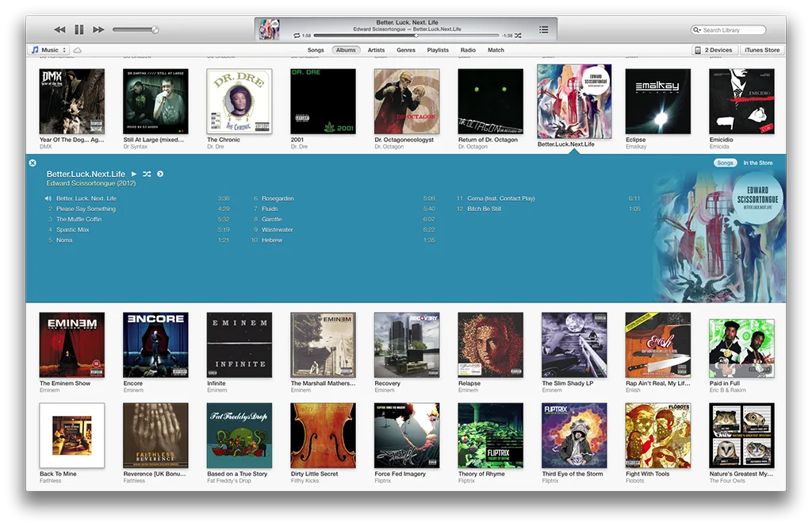812x527 pixels.
Task: Click the Eclipse album cover by Emalkay
Action: point(657,102)
